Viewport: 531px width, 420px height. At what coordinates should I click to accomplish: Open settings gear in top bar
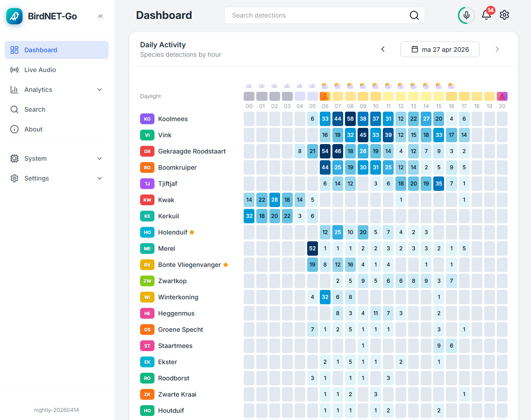(504, 15)
